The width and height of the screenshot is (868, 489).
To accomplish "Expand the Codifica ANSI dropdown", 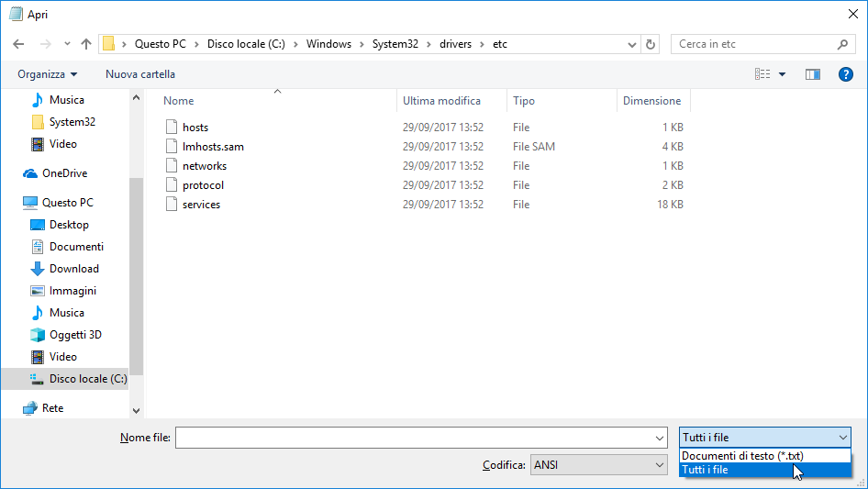I will pyautogui.click(x=660, y=465).
